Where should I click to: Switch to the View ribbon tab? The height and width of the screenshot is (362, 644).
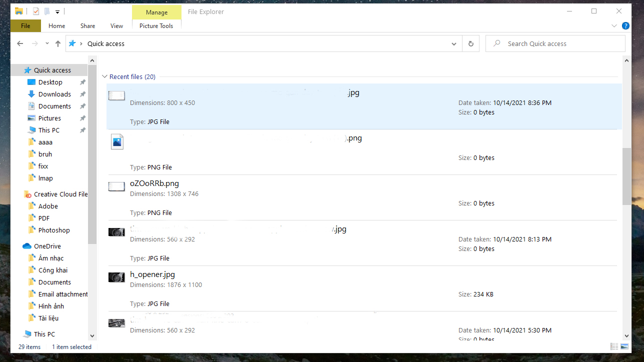(116, 26)
